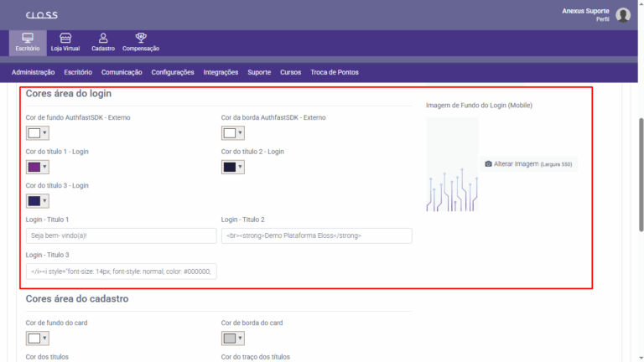This screenshot has width=644, height=362.
Task: Open the Loja Virtual store icon
Action: 65,39
